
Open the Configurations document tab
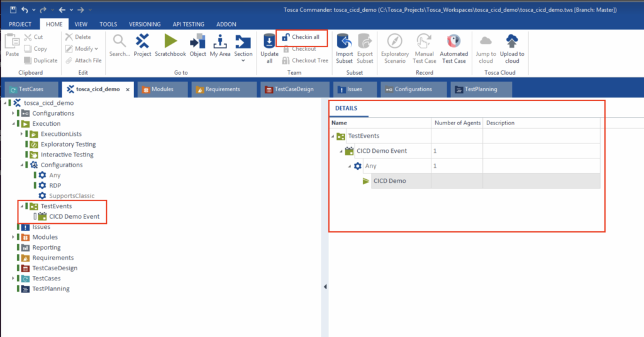pos(414,89)
